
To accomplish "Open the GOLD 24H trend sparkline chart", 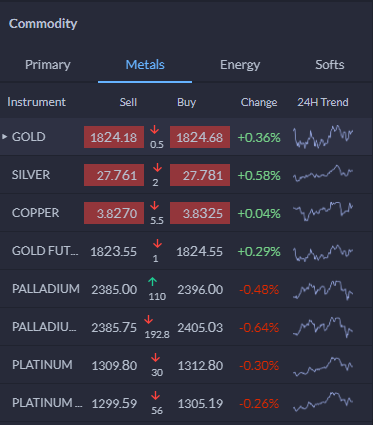I will (x=323, y=137).
